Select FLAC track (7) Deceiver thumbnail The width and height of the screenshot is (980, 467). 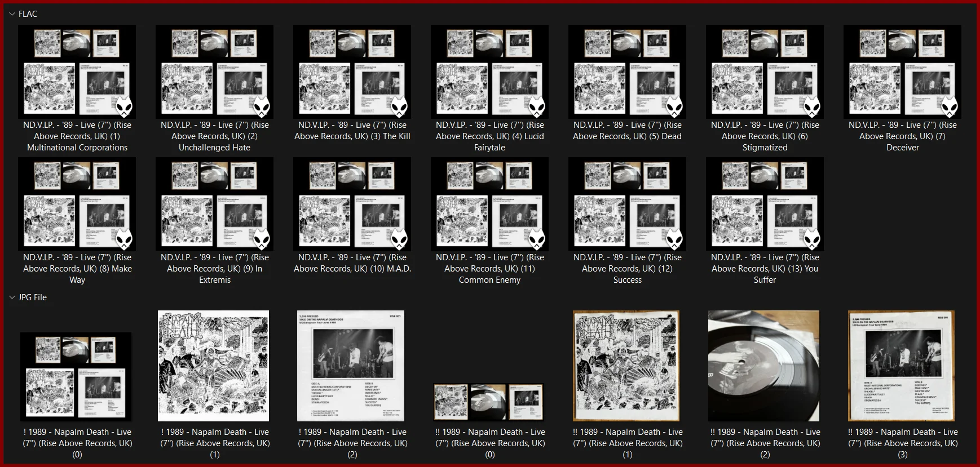coord(902,72)
